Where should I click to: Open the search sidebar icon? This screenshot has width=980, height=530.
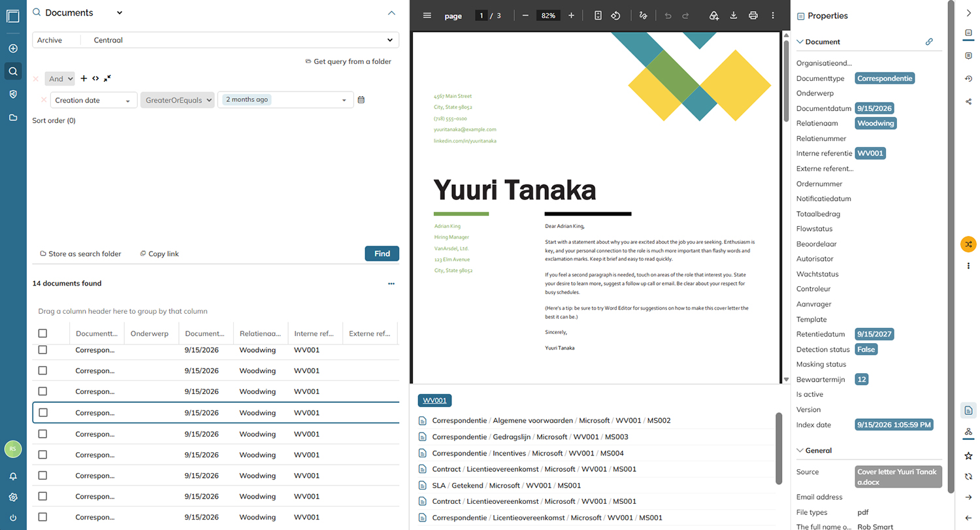[13, 71]
